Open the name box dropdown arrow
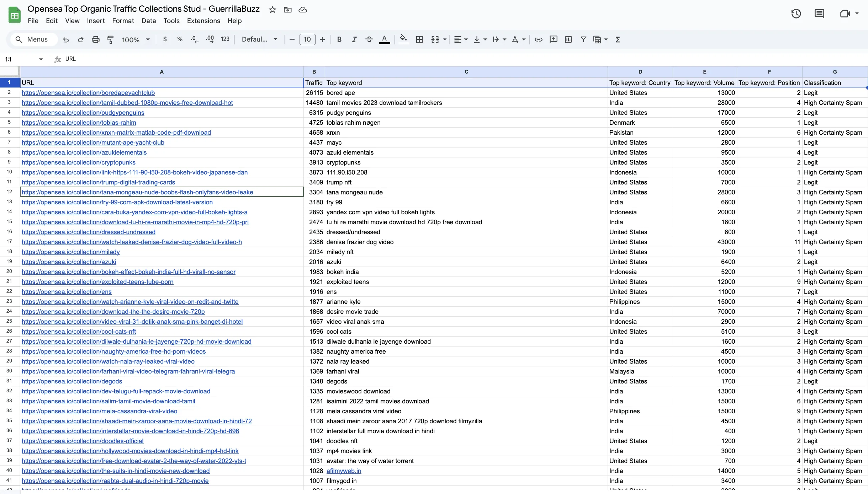The width and height of the screenshot is (868, 494). (41, 59)
